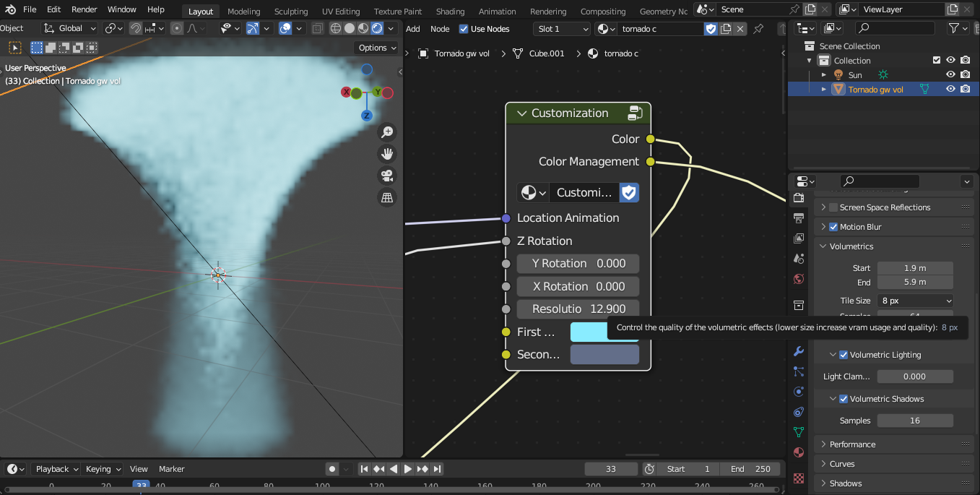Disable Sun in renders camera icon
Viewport: 980px width, 495px height.
[966, 75]
